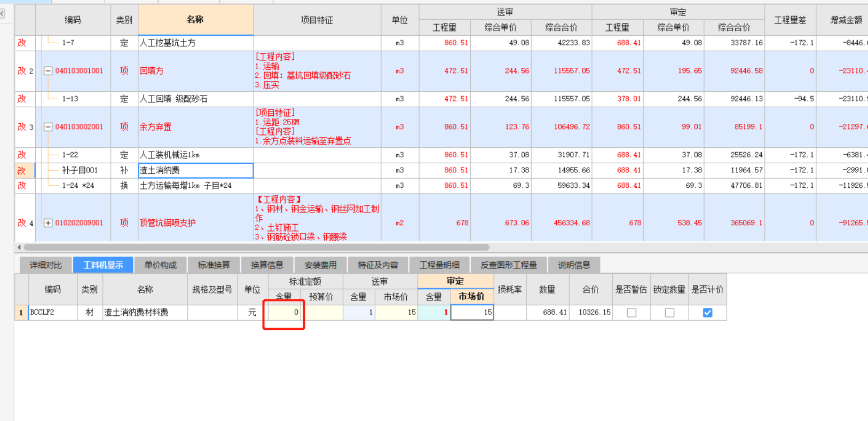Image resolution: width=868 pixels, height=421 pixels.
Task: Open the 安装费用 tab
Action: [320, 265]
